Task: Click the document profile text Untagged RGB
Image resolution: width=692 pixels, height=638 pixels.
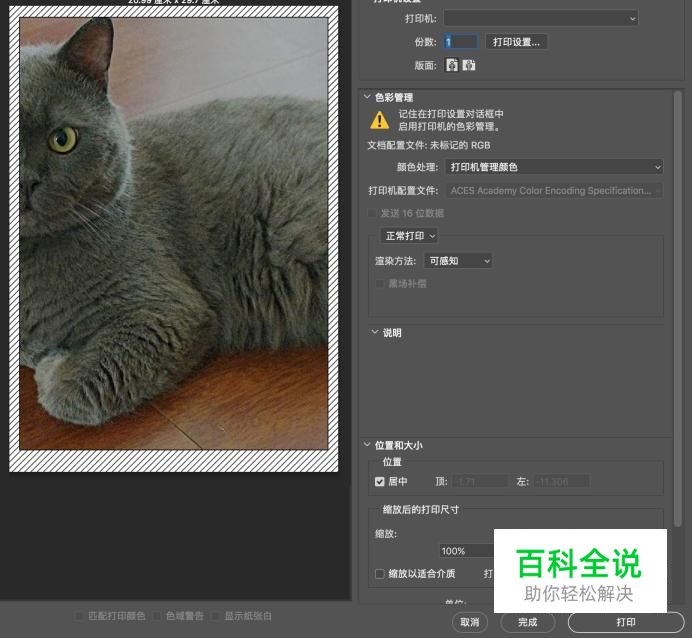Action: [x=460, y=145]
